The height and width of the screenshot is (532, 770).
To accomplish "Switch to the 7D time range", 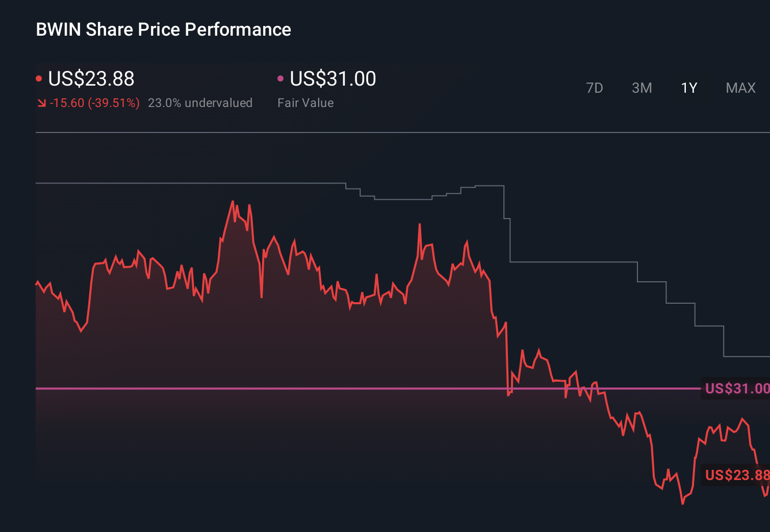I will (595, 88).
